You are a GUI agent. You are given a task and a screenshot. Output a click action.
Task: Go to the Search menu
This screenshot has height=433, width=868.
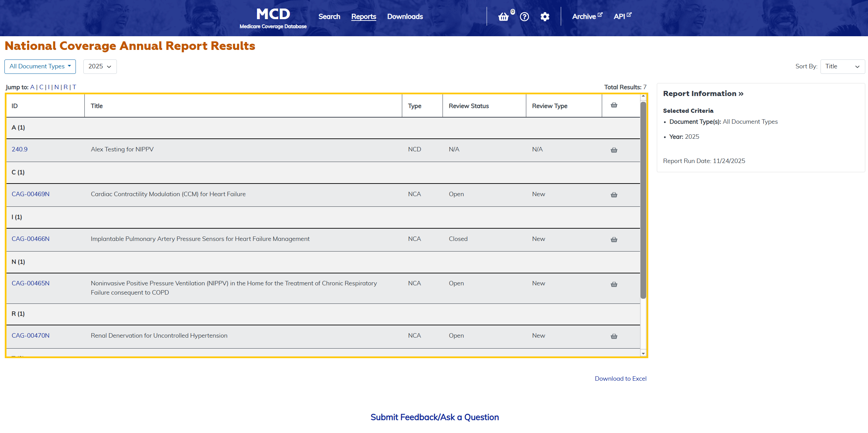point(329,16)
